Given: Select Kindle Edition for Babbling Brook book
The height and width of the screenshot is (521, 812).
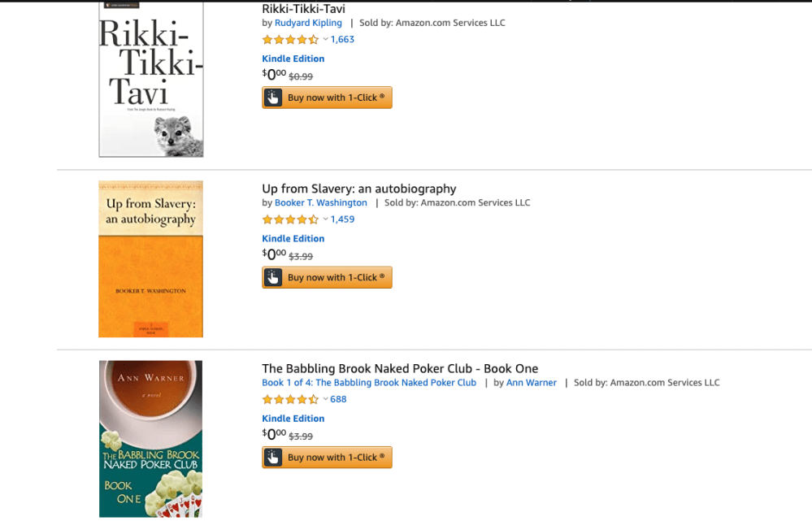Looking at the screenshot, I should pyautogui.click(x=293, y=418).
